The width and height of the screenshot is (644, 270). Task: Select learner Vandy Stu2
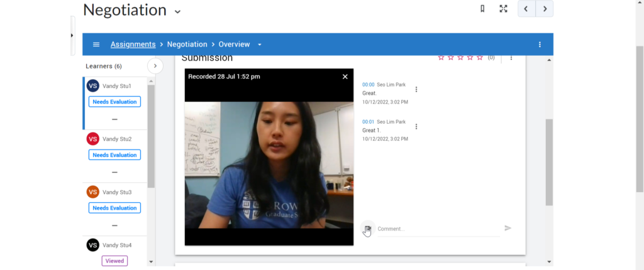pos(116,139)
